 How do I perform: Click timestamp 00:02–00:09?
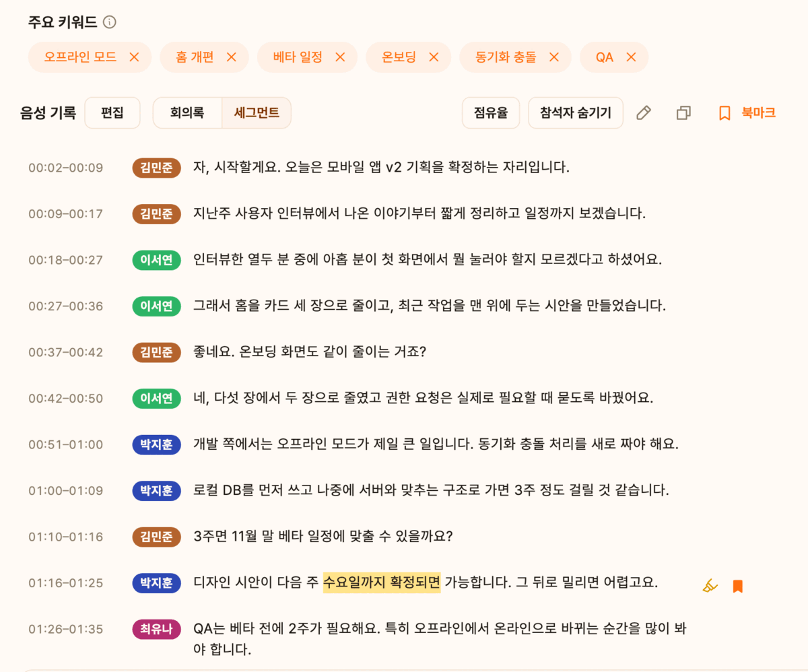[x=65, y=168]
